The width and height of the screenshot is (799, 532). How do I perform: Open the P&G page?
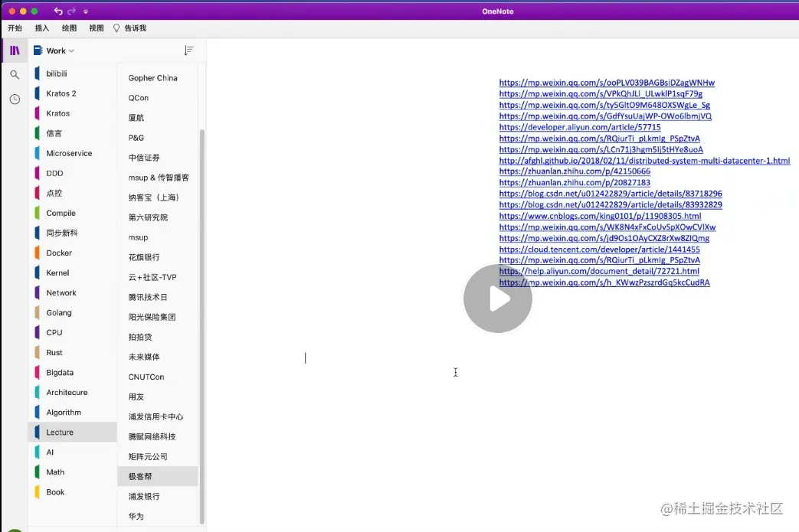coord(158,138)
